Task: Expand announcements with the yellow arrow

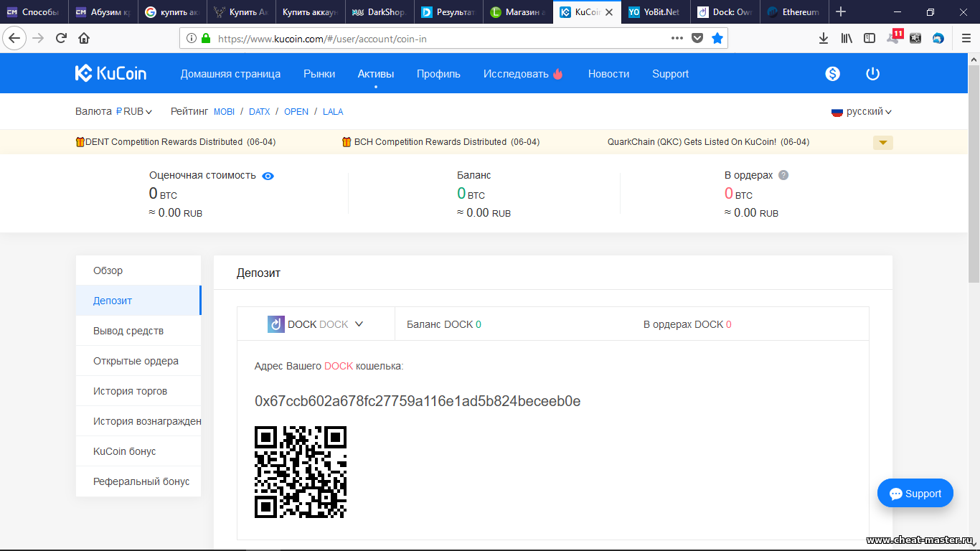Action: [x=882, y=142]
